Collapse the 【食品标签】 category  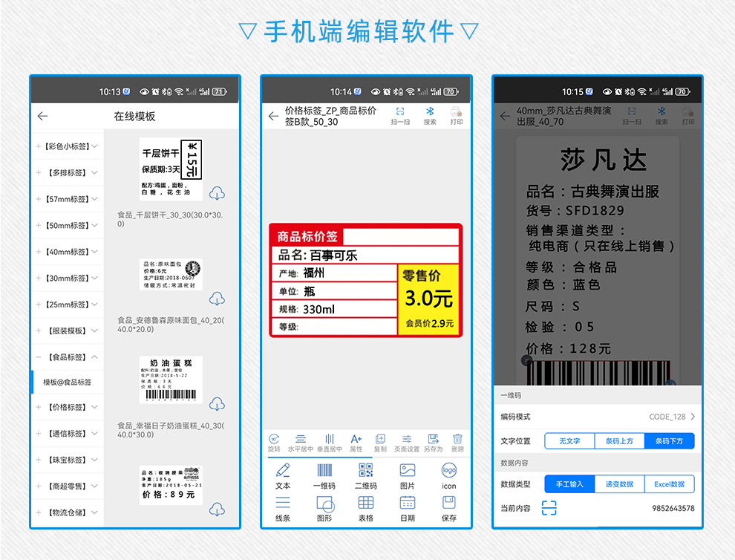68,357
